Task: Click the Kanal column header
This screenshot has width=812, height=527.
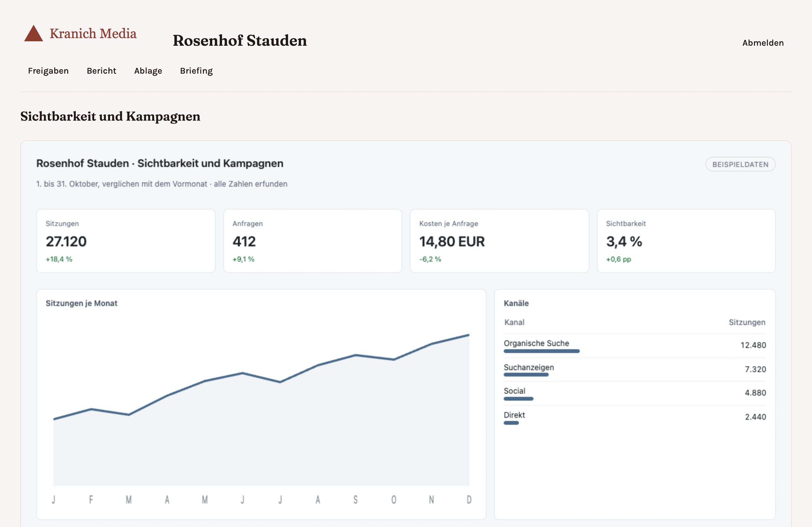Action: click(514, 322)
